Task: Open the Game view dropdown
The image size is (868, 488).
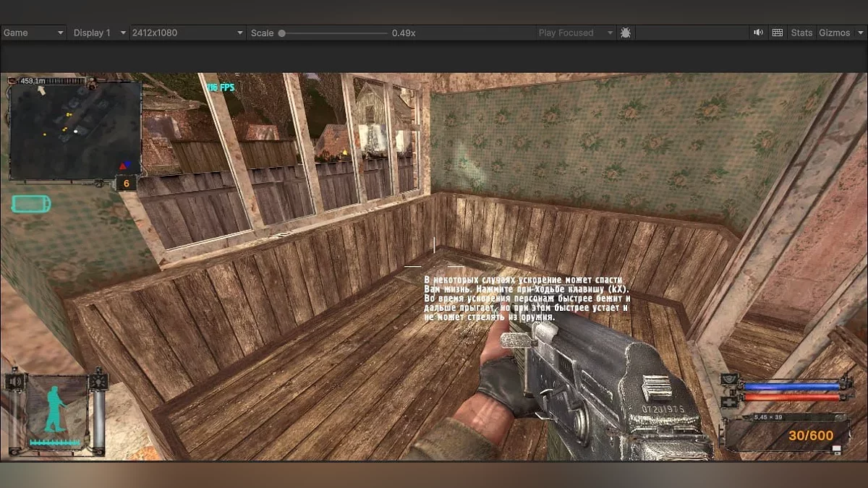Action: (33, 33)
